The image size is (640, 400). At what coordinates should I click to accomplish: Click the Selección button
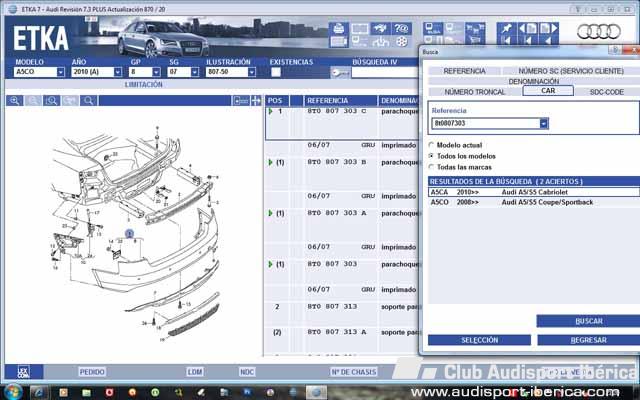[480, 340]
